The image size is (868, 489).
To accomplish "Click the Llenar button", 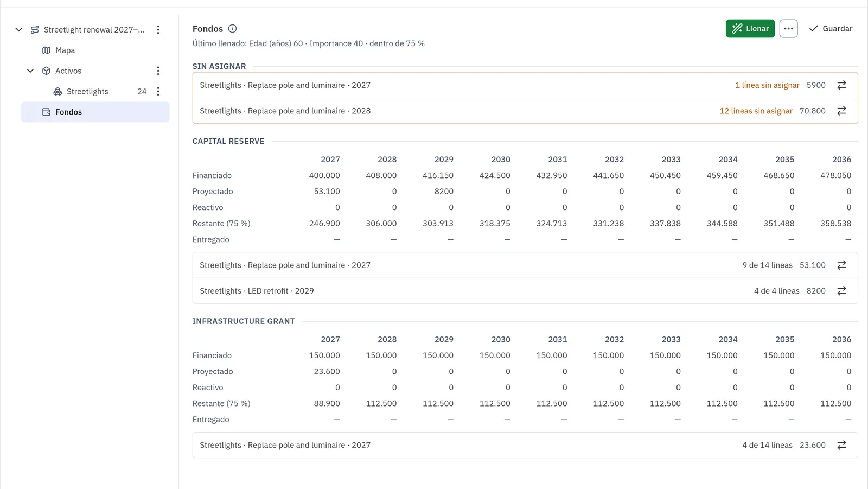I will pyautogui.click(x=750, y=29).
